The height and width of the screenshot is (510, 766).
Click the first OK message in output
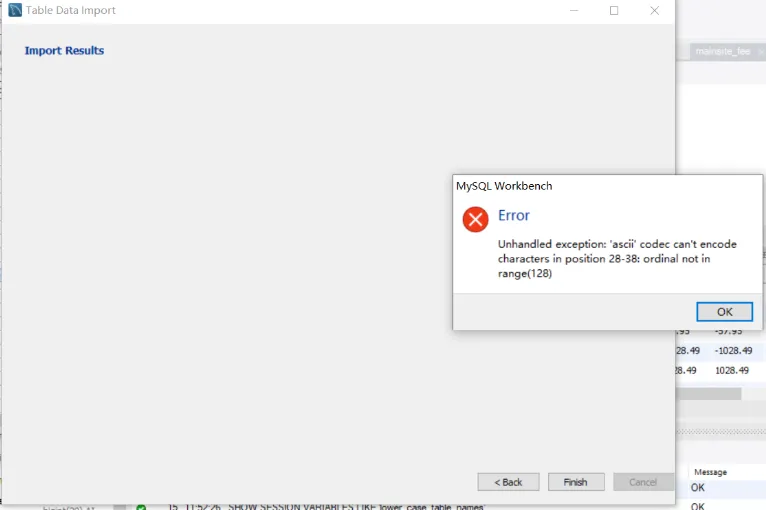(x=698, y=488)
